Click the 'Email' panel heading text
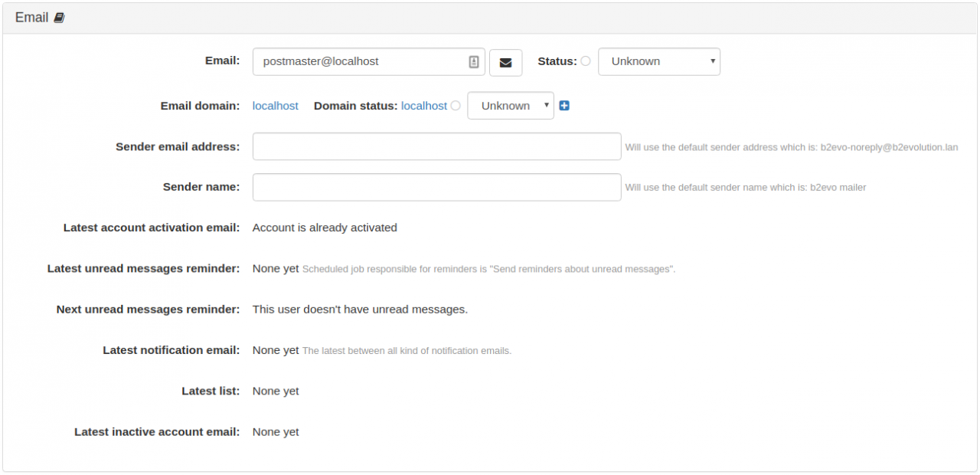Image resolution: width=980 pixels, height=475 pixels. pyautogui.click(x=32, y=18)
